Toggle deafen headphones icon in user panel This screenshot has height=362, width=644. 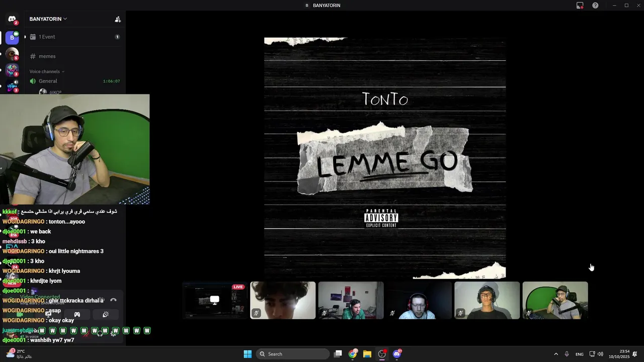tap(100, 334)
